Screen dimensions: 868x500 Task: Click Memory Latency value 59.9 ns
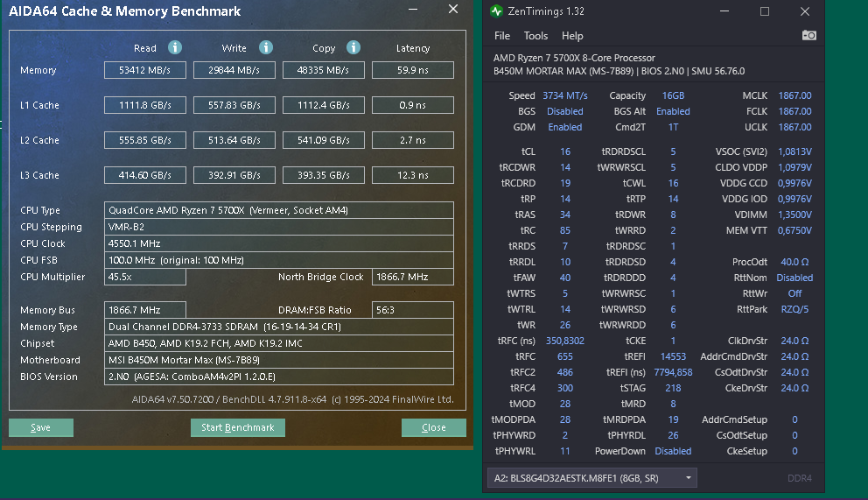pyautogui.click(x=413, y=70)
